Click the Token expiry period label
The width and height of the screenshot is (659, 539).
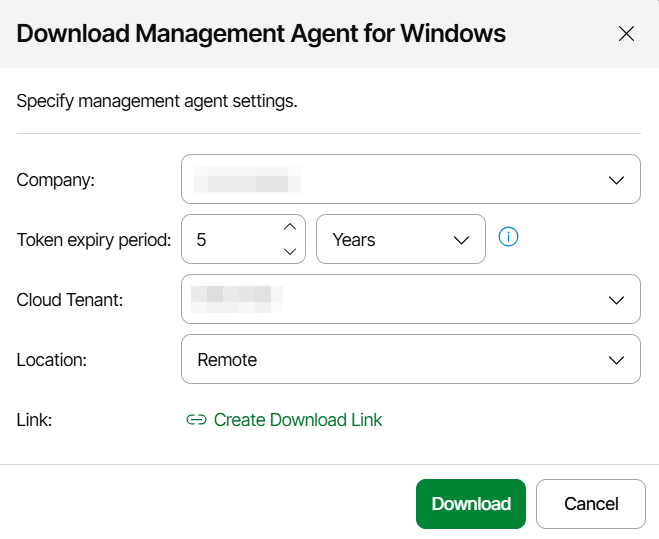coord(94,240)
